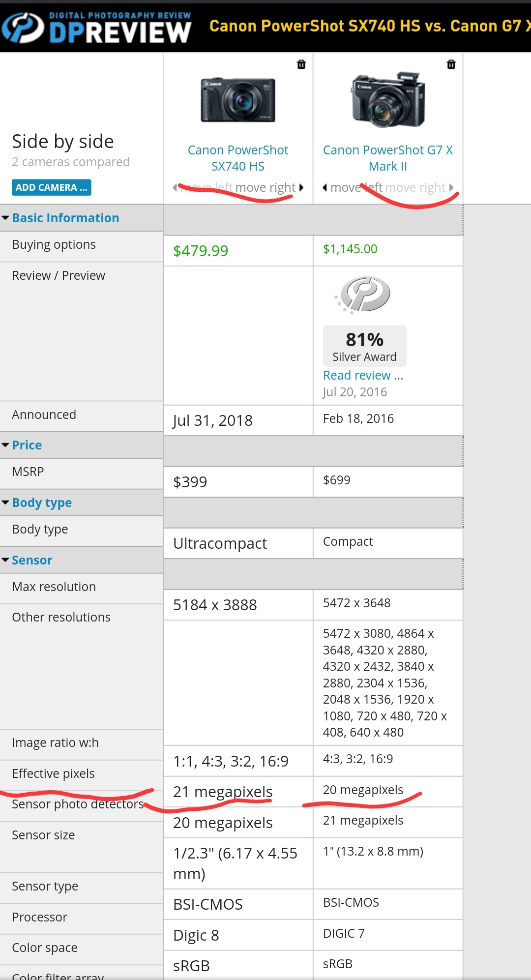The height and width of the screenshot is (980, 531).
Task: Click the $479.99 buying price
Action: coord(201,251)
